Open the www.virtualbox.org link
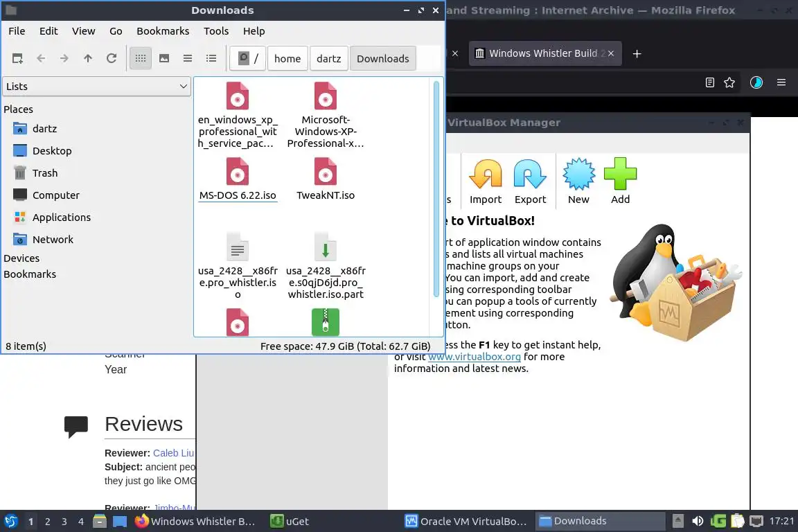The image size is (798, 532). 475,357
